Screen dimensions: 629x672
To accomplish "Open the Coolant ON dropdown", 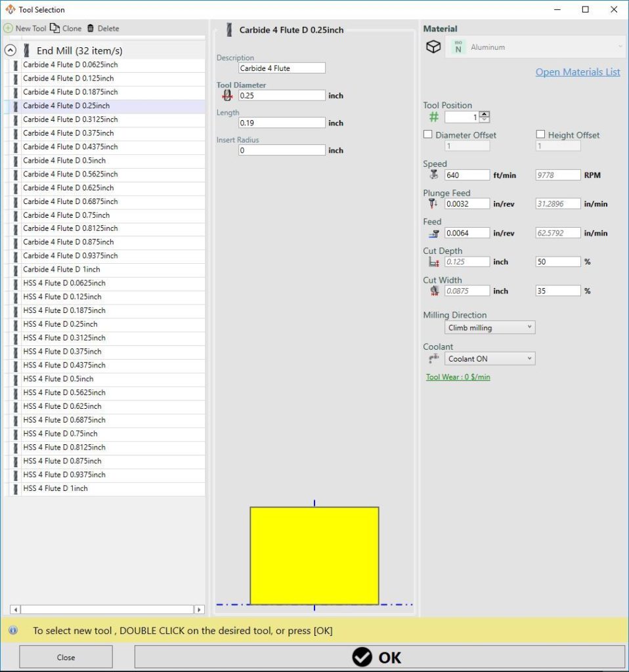I will click(529, 358).
